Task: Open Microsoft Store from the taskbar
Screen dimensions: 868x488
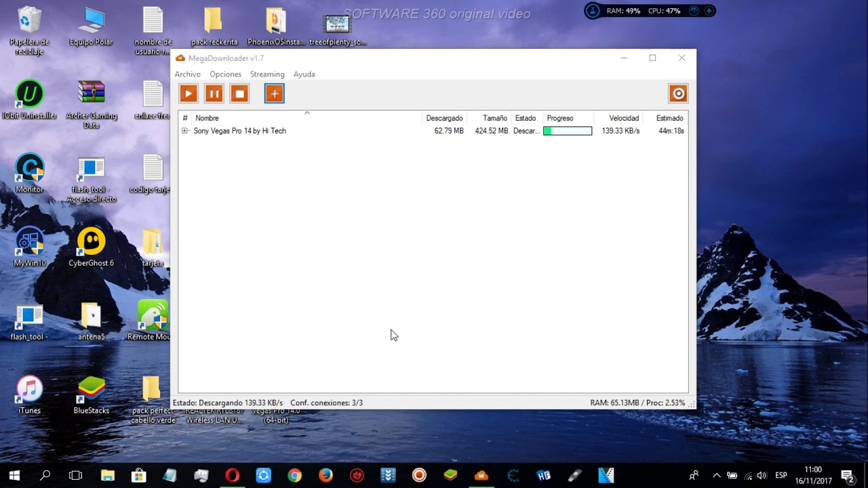Action: point(139,475)
